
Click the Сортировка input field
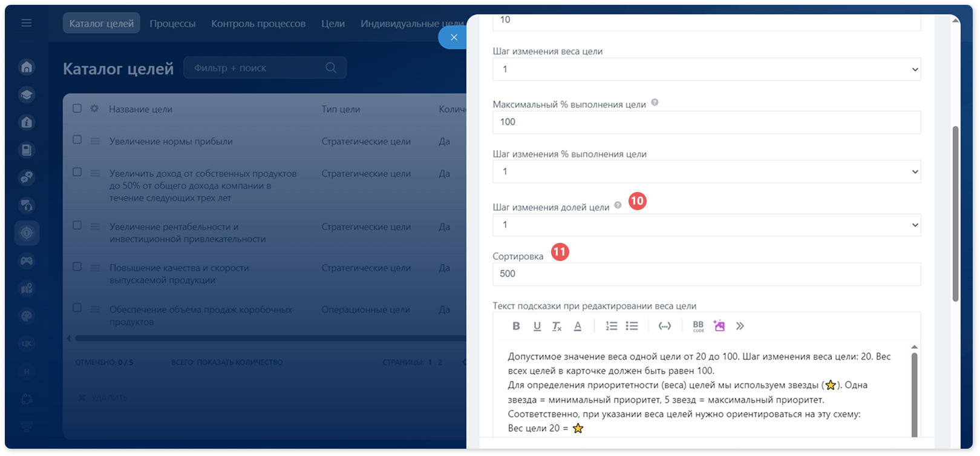707,274
